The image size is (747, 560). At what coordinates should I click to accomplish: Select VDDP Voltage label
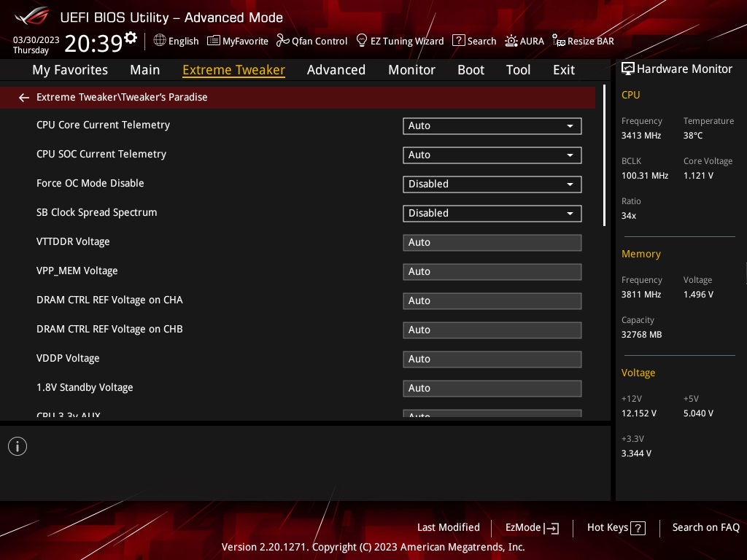tap(68, 358)
